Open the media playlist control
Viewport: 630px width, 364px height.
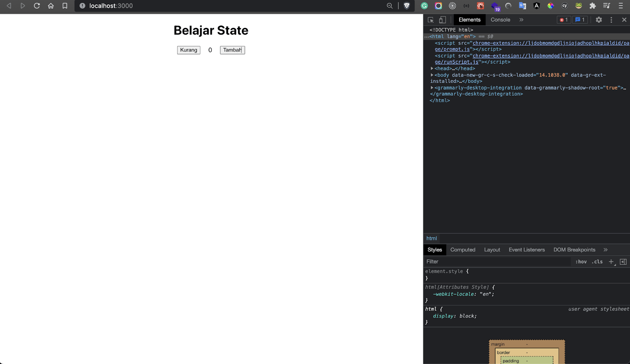click(x=606, y=6)
